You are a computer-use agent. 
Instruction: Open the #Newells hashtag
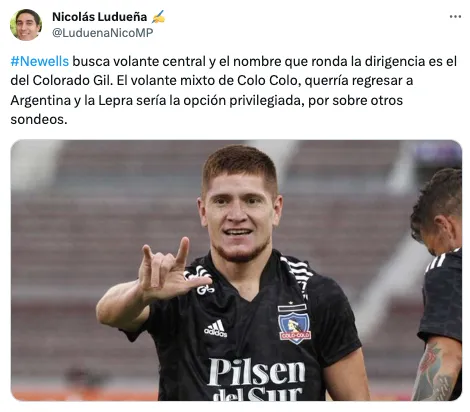pos(40,61)
